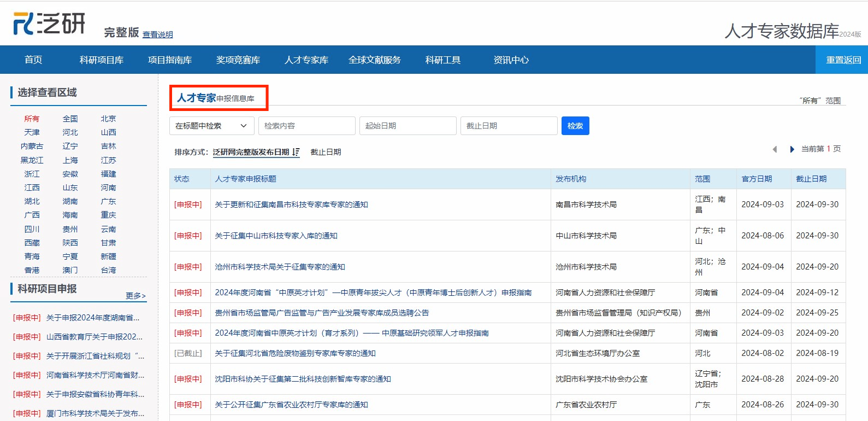Open sidebar item 山西省教育厅关于申报202...
Screen dimensions: 868x421
coord(94,337)
